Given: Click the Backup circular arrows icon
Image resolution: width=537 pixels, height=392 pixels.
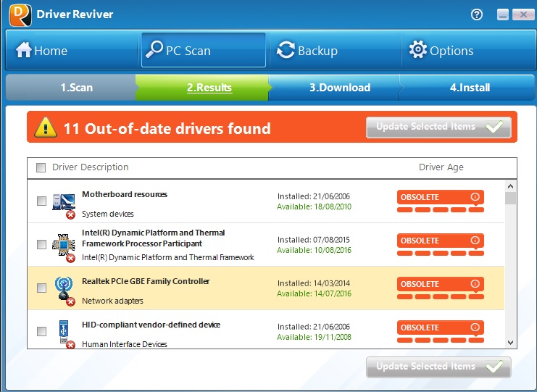Looking at the screenshot, I should [286, 50].
